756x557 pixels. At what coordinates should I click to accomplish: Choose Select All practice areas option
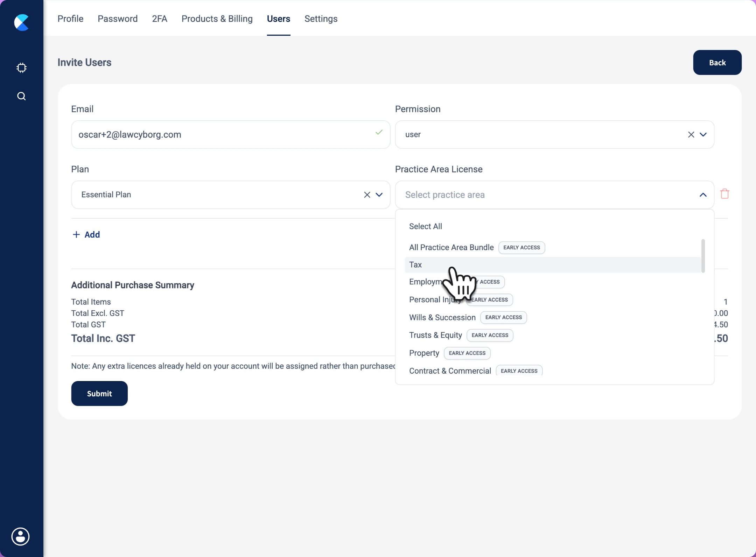tap(425, 226)
